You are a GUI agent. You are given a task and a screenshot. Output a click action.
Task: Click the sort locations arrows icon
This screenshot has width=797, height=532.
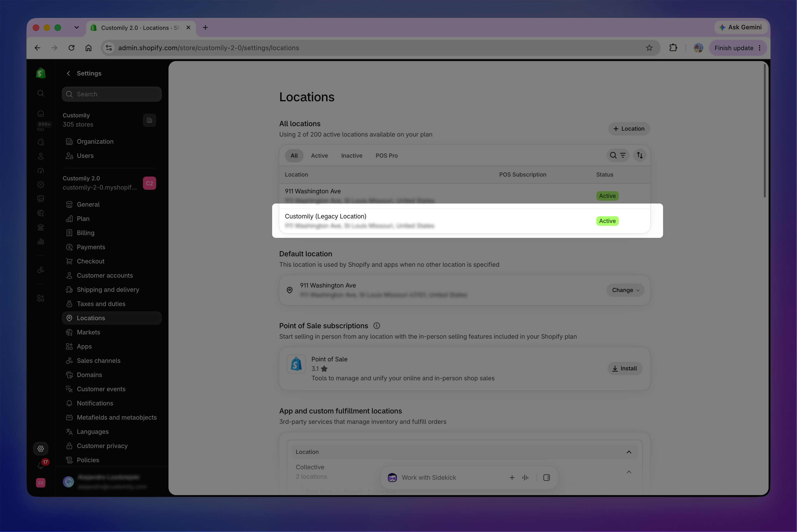640,155
